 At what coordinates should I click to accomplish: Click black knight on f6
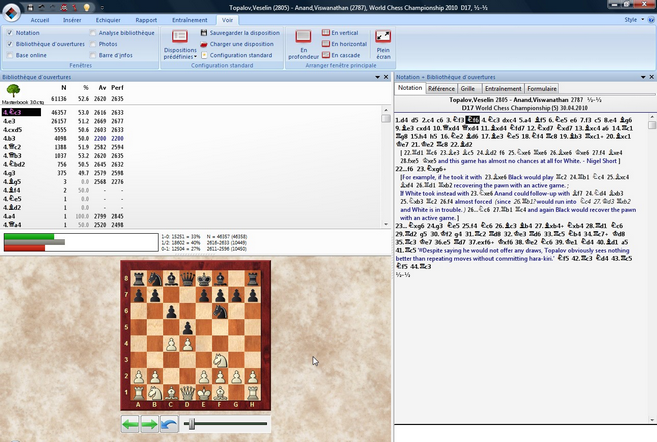tap(220, 311)
